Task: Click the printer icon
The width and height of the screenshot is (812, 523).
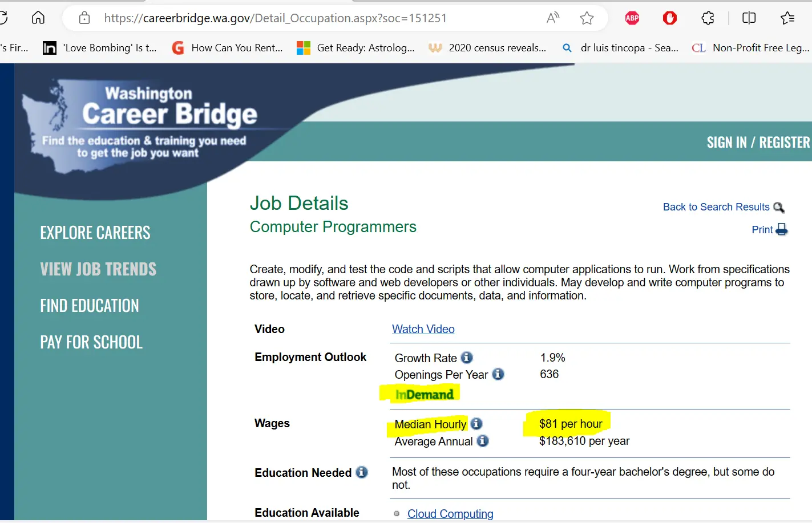Action: [782, 230]
